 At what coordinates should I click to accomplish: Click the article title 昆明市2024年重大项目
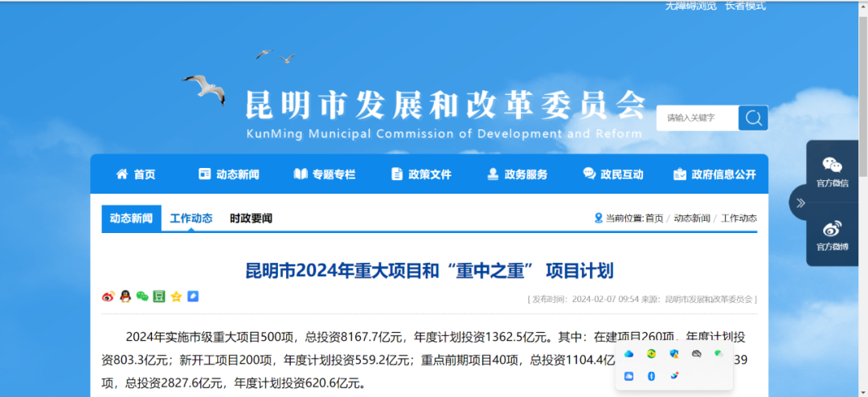(x=429, y=272)
